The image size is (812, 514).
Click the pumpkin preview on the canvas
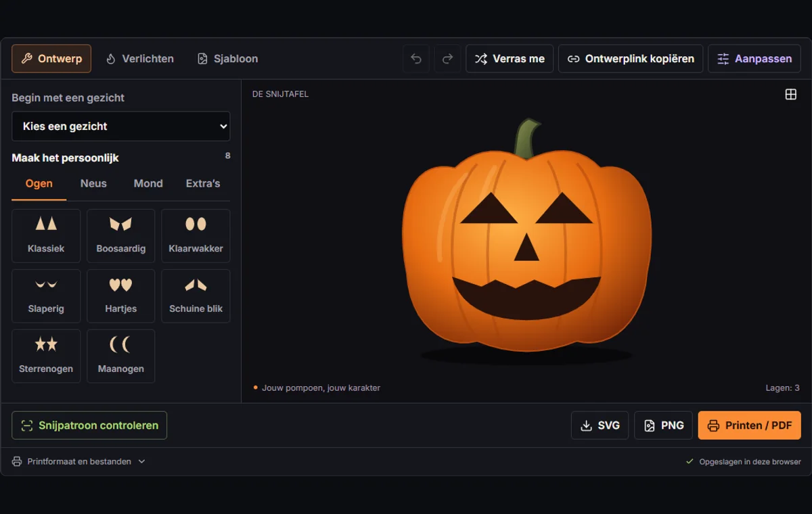tap(526, 237)
